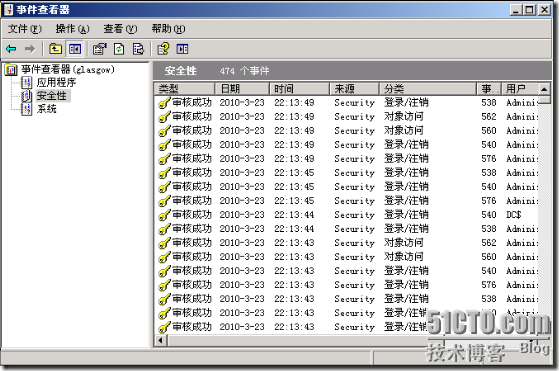Viewport: 559px width, 371px height.
Task: Click the vertical scrollbar thumb
Action: click(x=544, y=99)
